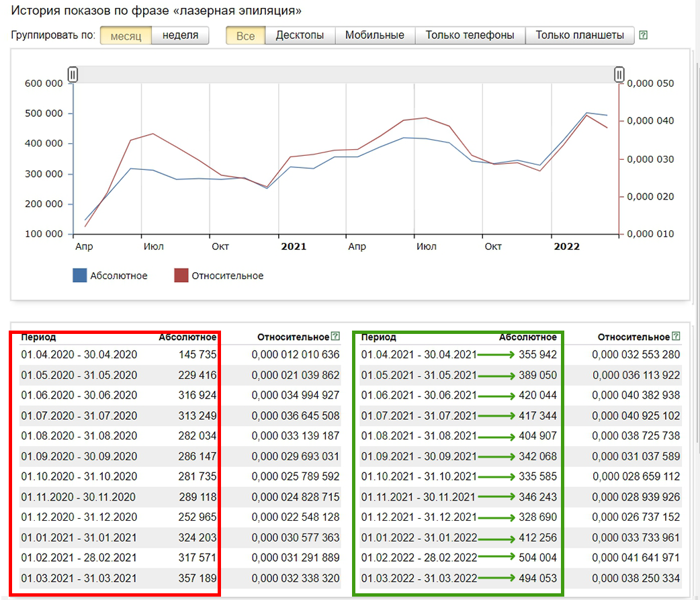Click the 600 000 left axis label

(44, 83)
